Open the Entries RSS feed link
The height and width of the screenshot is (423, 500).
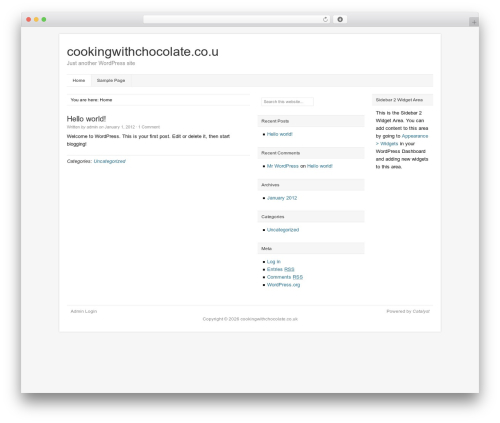coord(281,269)
